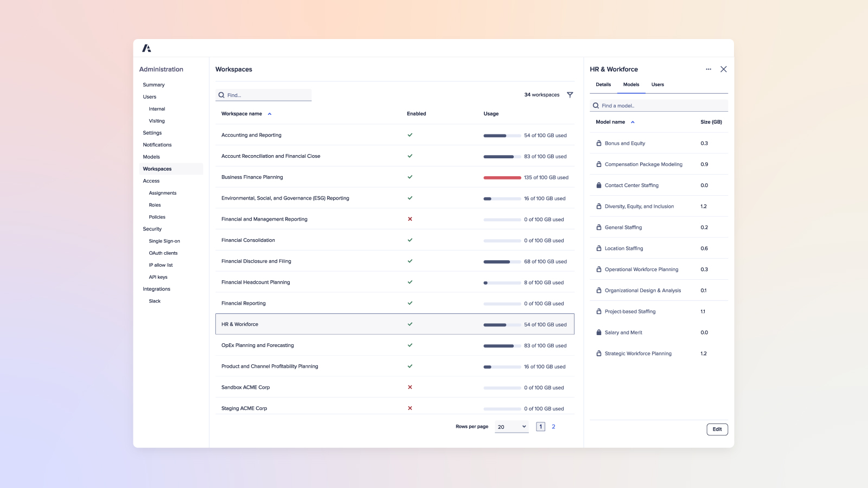Click the ellipsis menu on HR & Workforce panel
This screenshot has height=488, width=868.
tap(709, 69)
